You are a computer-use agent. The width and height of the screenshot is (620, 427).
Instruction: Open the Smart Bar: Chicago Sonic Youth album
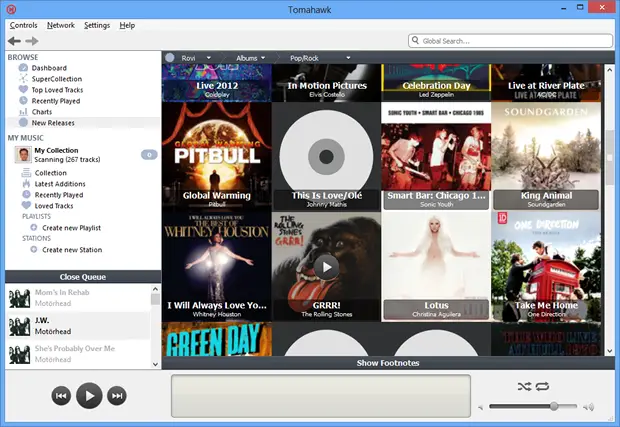point(436,156)
